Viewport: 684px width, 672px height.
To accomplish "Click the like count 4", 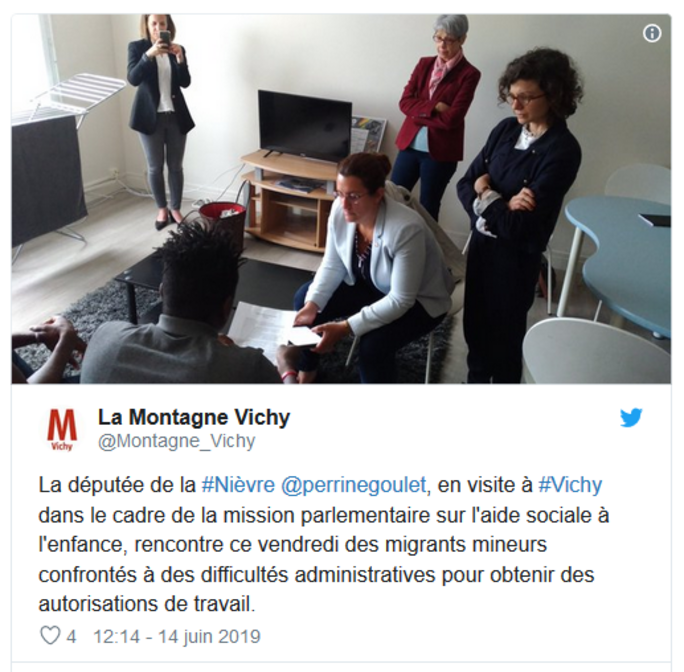I will coord(71,636).
